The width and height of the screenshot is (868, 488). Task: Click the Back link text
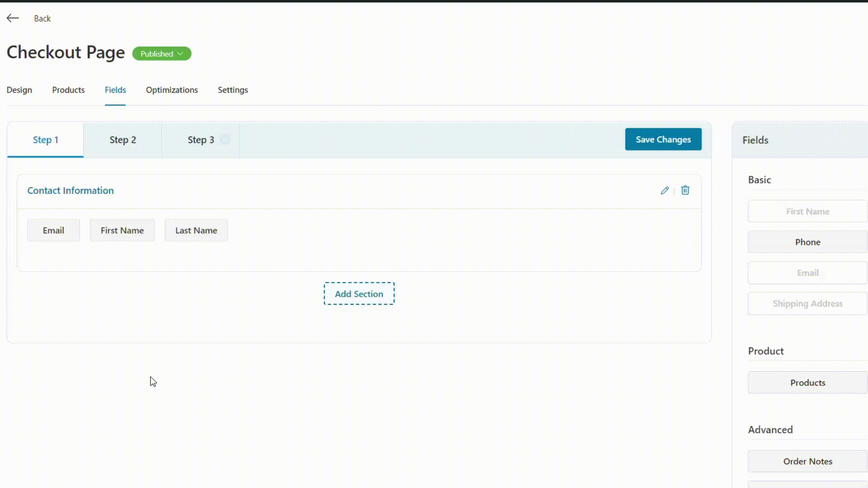[42, 19]
